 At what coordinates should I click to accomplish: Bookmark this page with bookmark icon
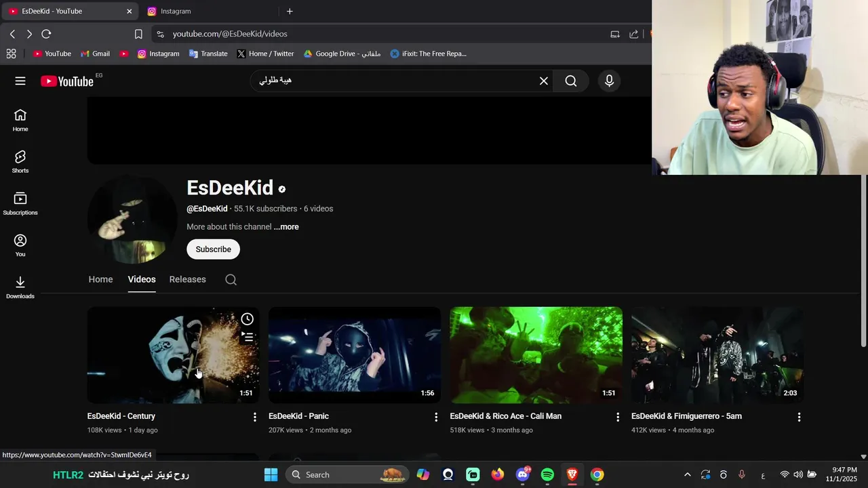(x=138, y=34)
